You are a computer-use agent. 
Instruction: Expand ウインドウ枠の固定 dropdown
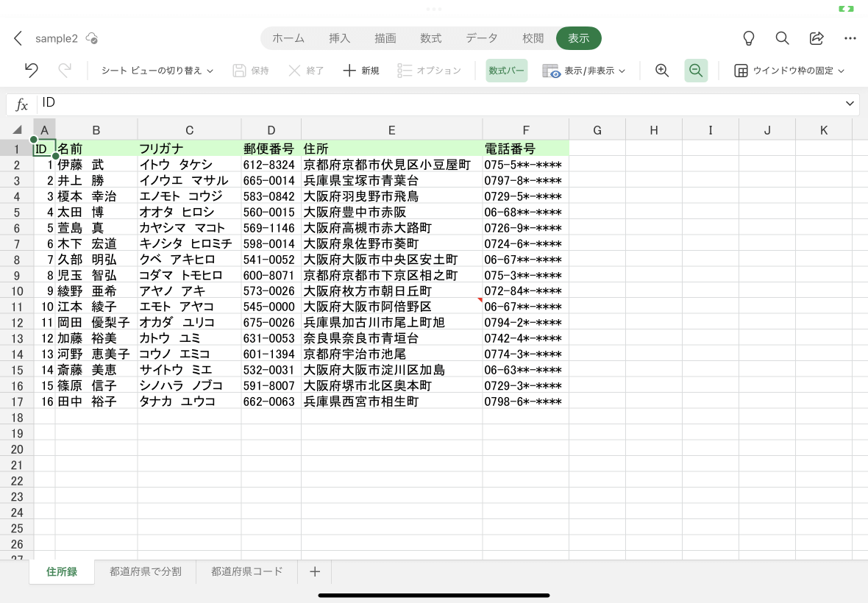[789, 71]
